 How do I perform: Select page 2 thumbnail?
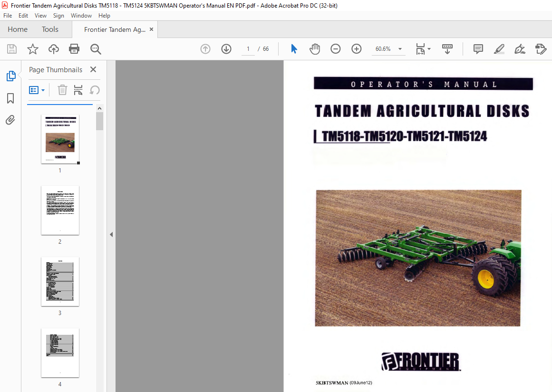tap(60, 210)
